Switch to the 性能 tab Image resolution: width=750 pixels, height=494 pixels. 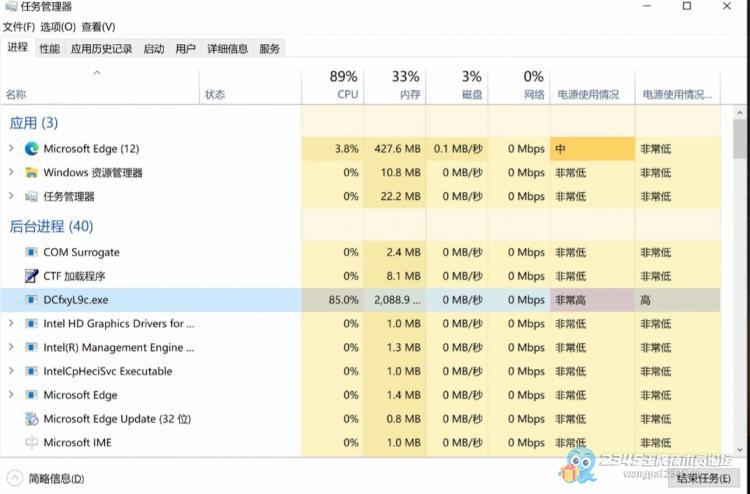[50, 49]
